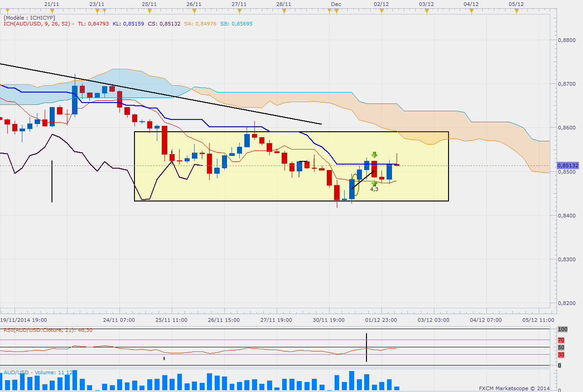Screen dimensions: 583x392
Task: Click the "24/11 07:00" time axis label
Action: tap(119, 320)
